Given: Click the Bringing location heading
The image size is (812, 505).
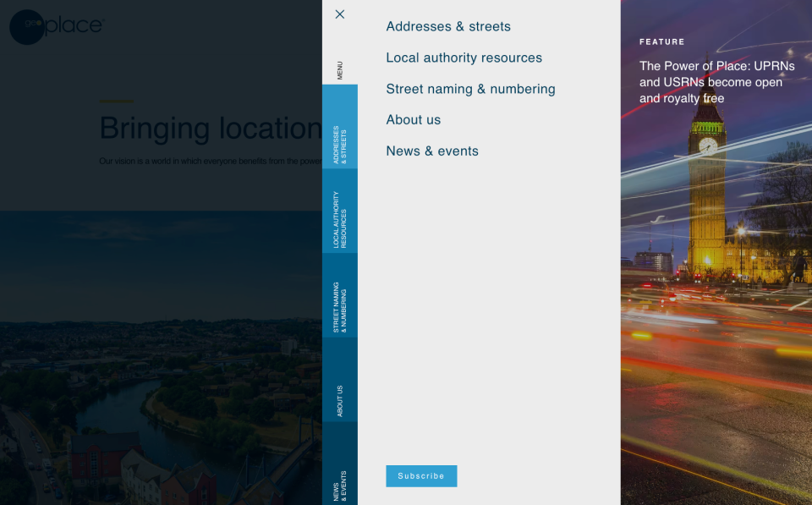Looking at the screenshot, I should pyautogui.click(x=211, y=128).
